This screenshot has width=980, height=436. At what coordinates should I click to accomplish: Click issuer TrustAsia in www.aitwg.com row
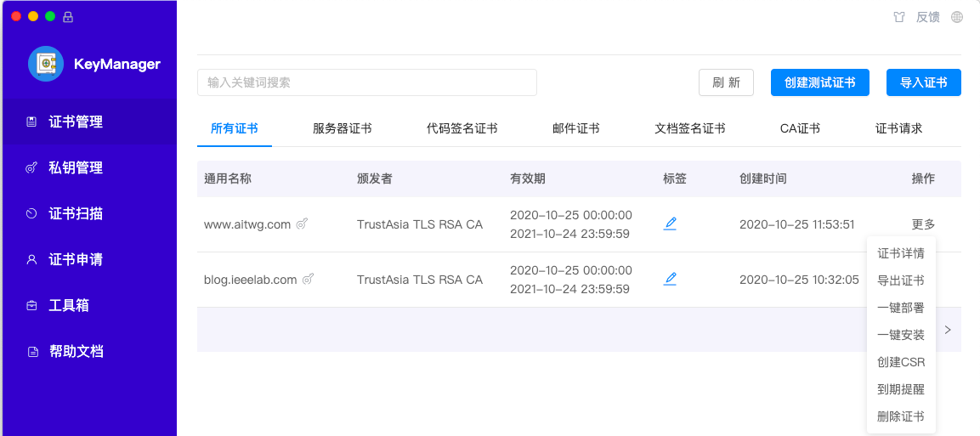coord(419,224)
